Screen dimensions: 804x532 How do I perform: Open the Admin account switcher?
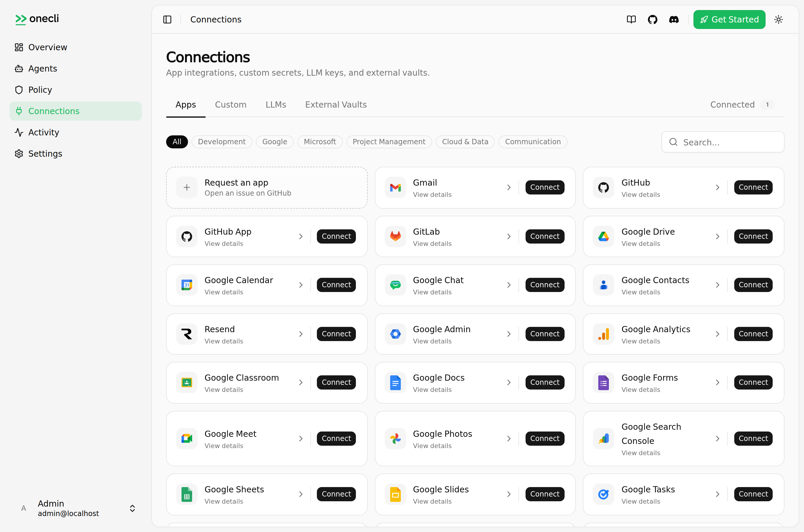point(76,508)
